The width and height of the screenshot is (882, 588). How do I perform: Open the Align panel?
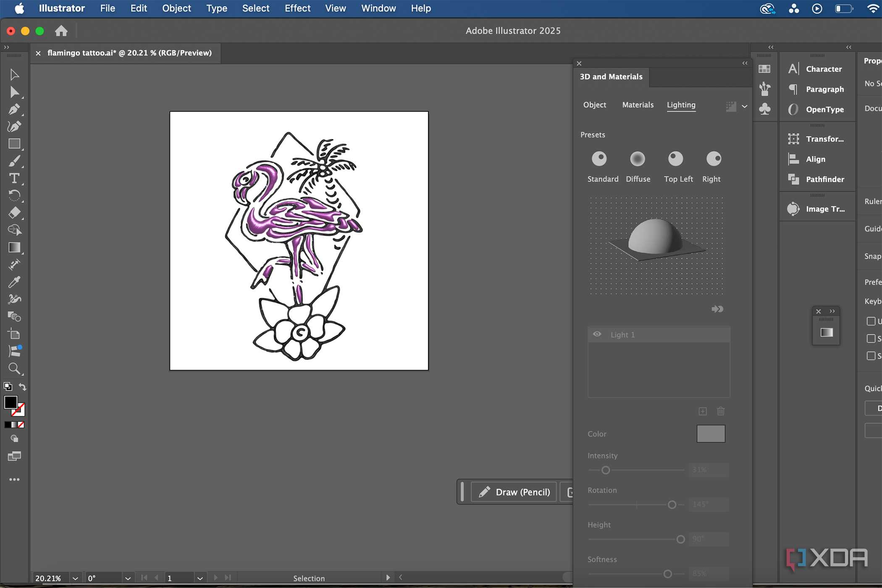point(807,159)
